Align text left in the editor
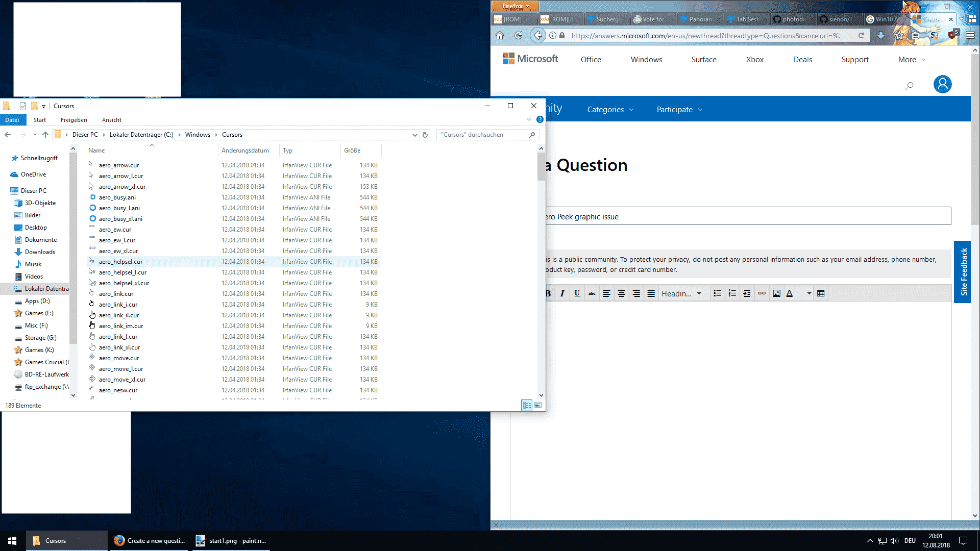Viewport: 980px width, 551px height. pos(606,293)
